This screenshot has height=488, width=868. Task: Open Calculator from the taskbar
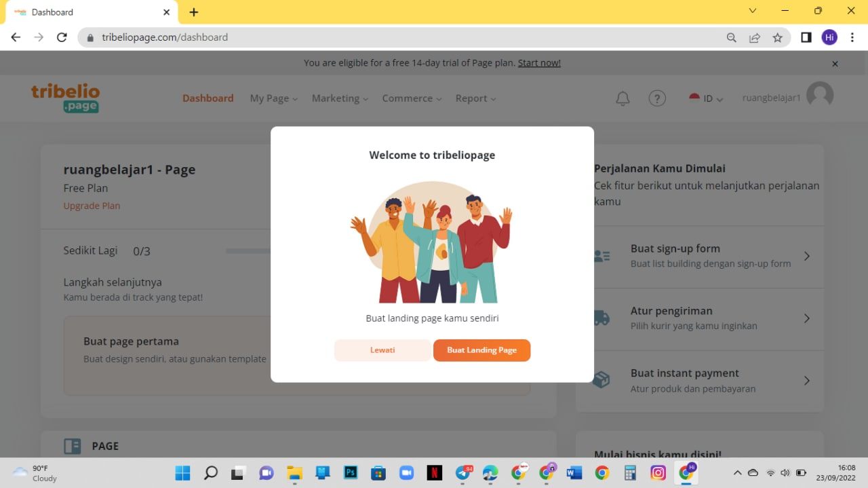click(x=630, y=473)
